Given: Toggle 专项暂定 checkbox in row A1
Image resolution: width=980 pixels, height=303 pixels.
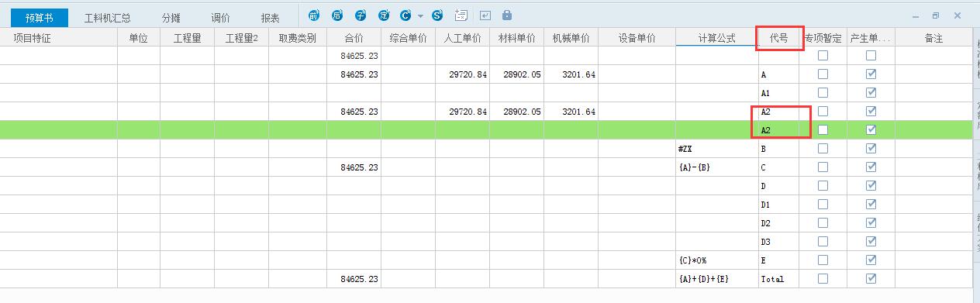Looking at the screenshot, I should pos(823,93).
